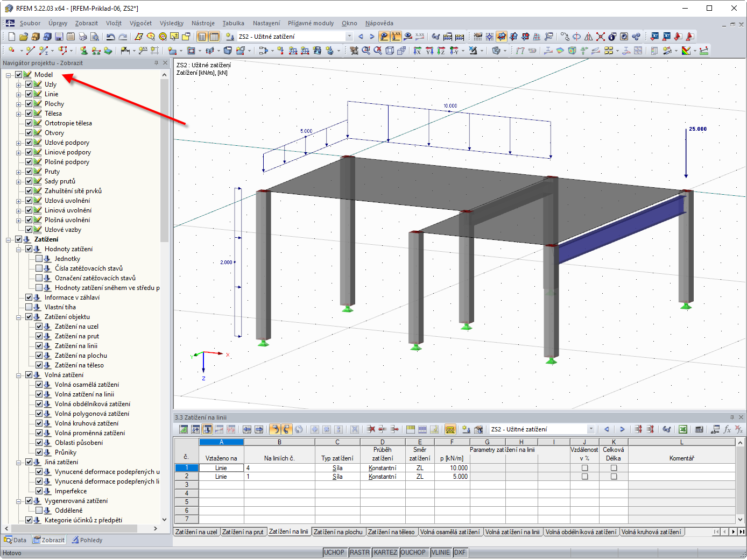Click the Excel export icon in table toolbar

(683, 429)
